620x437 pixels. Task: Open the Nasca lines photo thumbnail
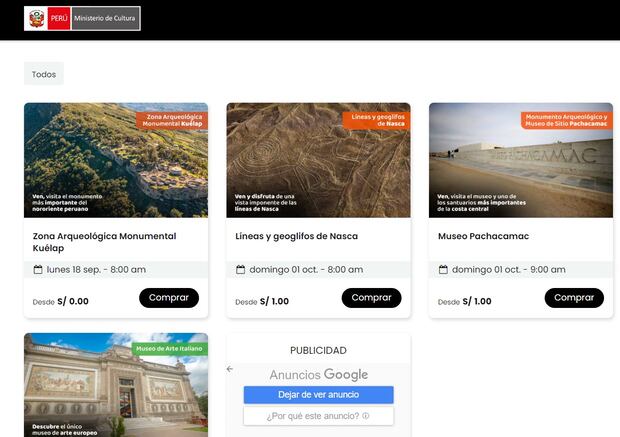click(318, 160)
